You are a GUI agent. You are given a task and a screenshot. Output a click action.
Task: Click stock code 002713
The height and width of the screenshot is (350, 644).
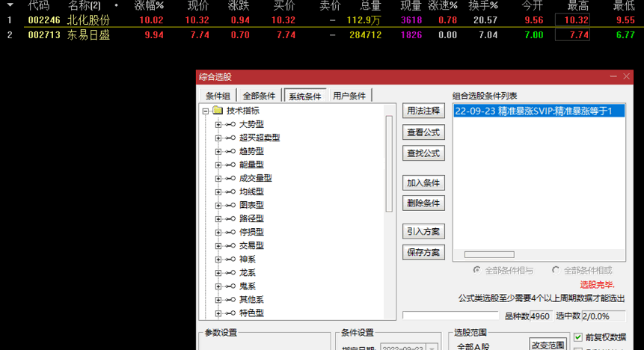[44, 35]
